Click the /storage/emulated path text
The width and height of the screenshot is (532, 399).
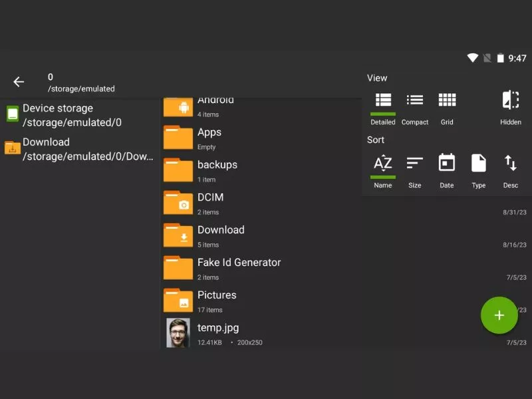[81, 89]
